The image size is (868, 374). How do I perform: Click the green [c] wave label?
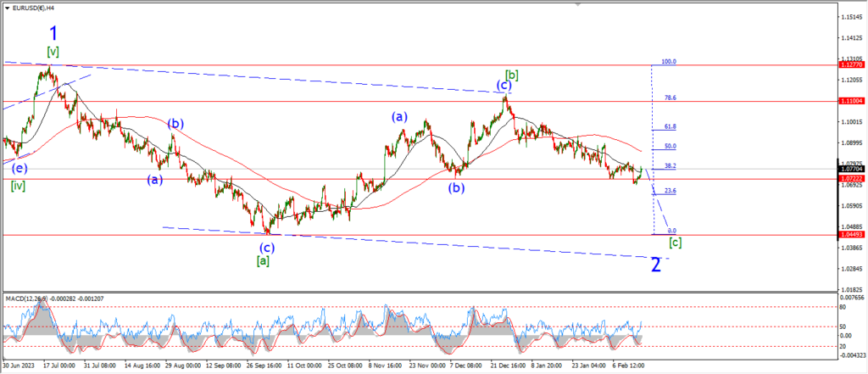(x=676, y=243)
